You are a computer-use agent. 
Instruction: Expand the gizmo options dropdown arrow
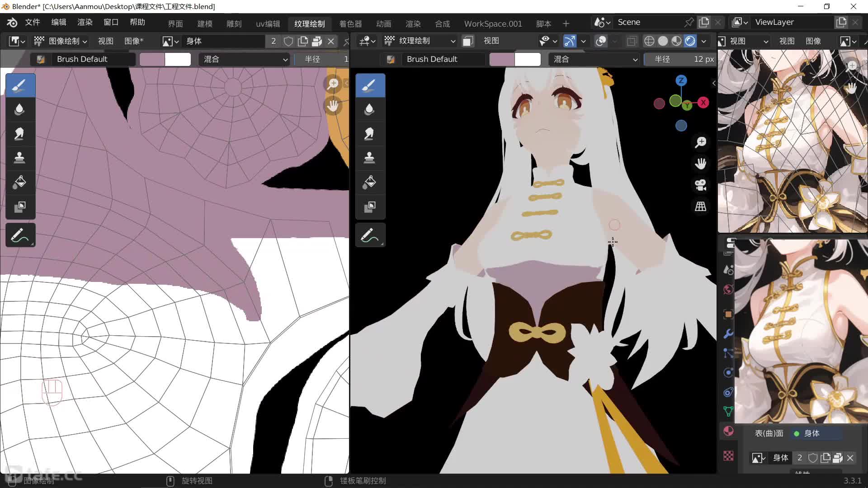583,41
